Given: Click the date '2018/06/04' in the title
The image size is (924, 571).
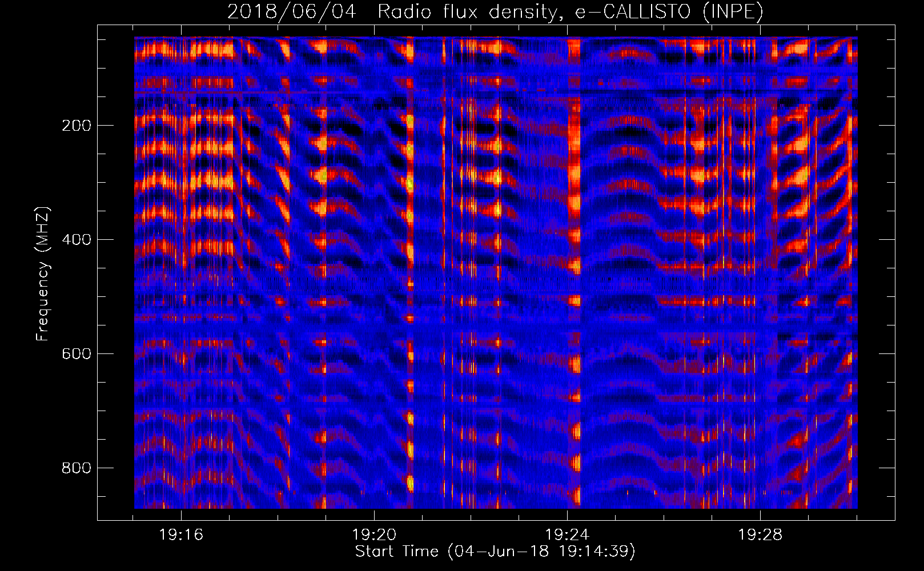Looking at the screenshot, I should [x=292, y=11].
